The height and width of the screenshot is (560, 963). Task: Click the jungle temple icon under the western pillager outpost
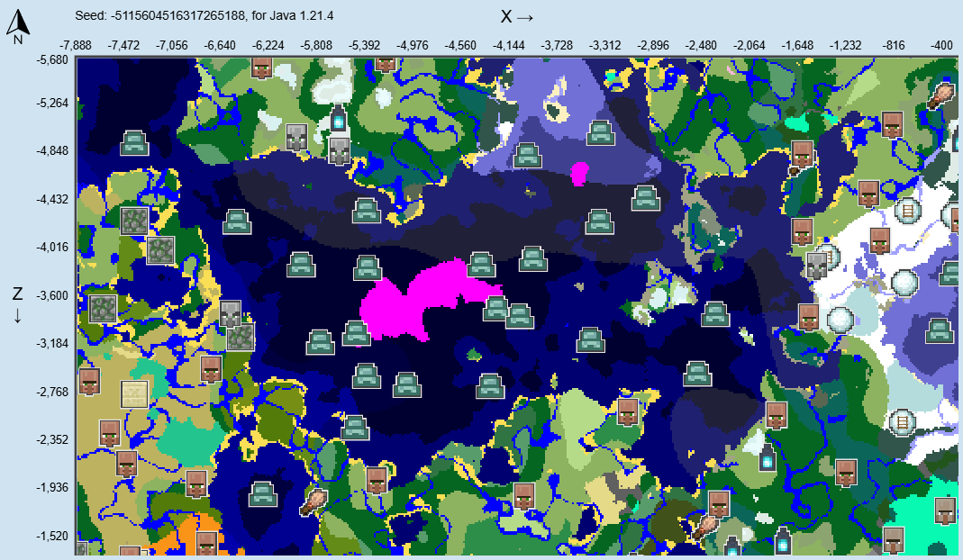pos(241,337)
